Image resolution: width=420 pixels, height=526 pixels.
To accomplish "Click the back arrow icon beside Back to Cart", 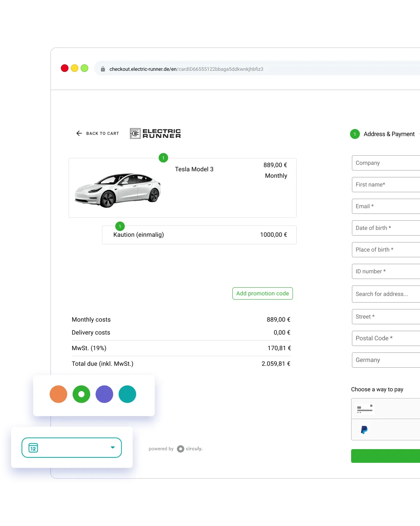I will (79, 133).
